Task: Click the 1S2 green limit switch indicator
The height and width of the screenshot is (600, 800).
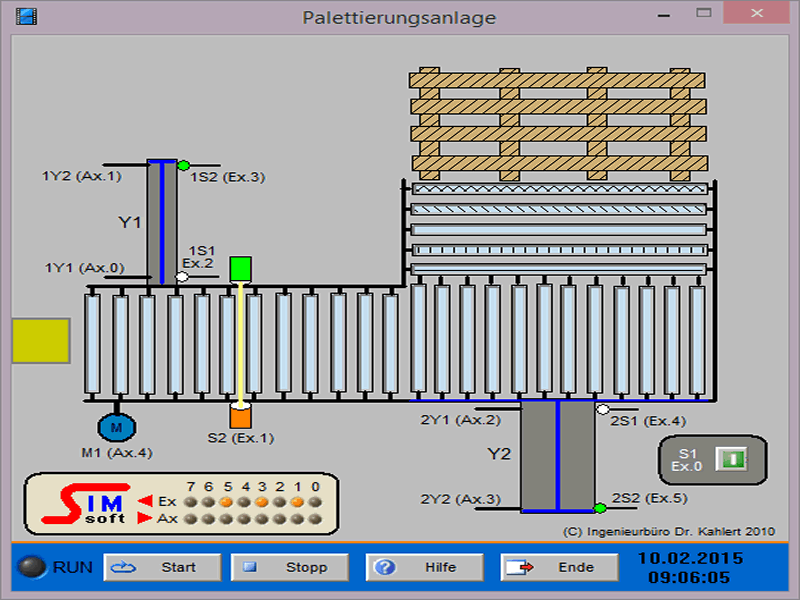Action: pyautogui.click(x=183, y=165)
